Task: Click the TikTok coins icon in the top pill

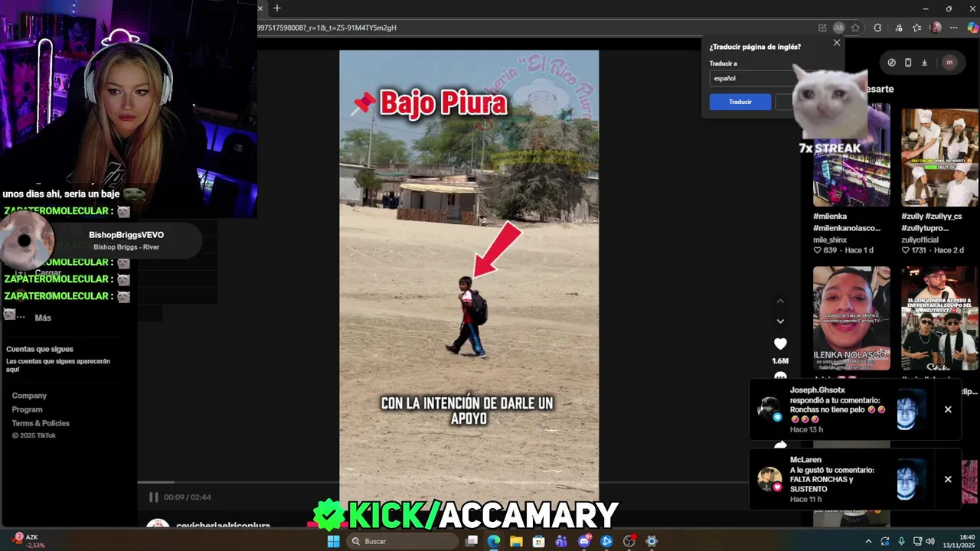Action: (x=891, y=63)
